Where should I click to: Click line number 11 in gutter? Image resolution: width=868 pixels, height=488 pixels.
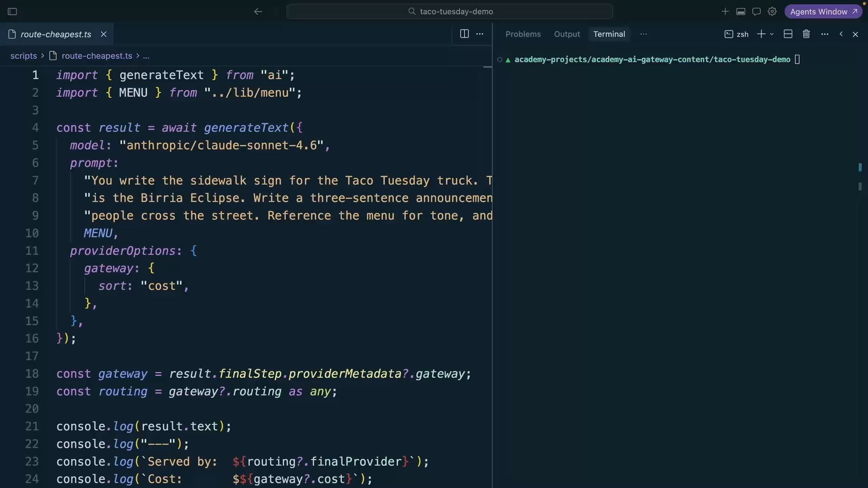pyautogui.click(x=32, y=251)
